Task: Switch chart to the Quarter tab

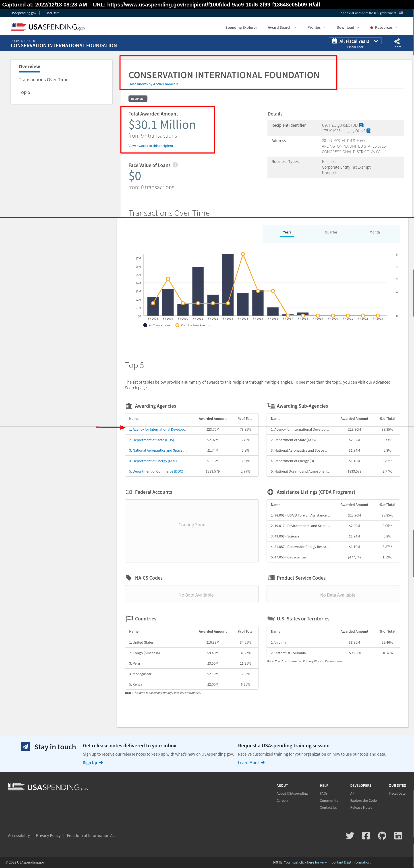Action: (x=331, y=232)
